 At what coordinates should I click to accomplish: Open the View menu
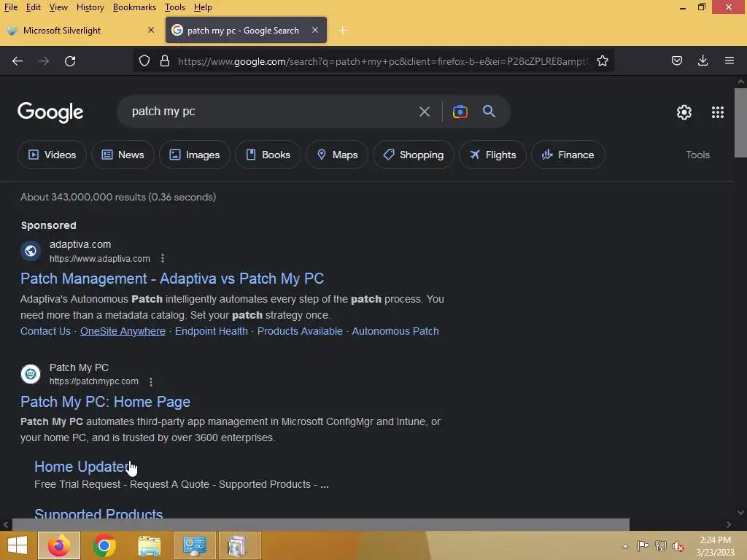click(x=58, y=7)
